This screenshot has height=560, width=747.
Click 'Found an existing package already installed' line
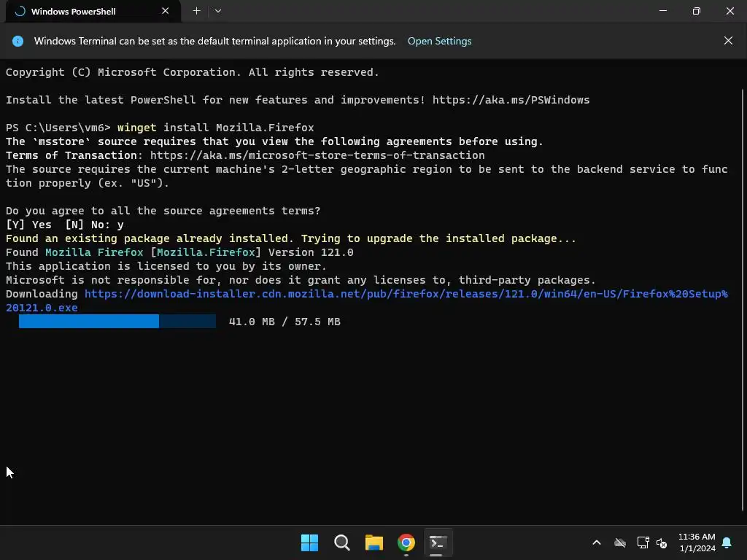tap(290, 238)
